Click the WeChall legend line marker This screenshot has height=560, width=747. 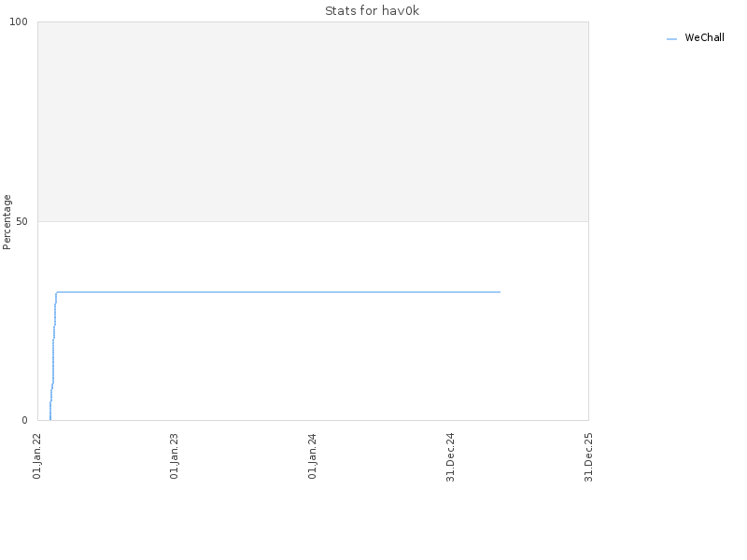coord(671,39)
